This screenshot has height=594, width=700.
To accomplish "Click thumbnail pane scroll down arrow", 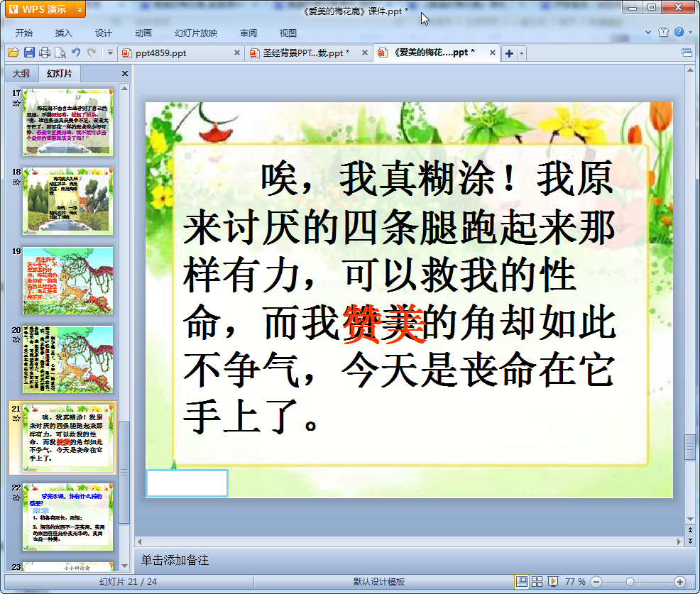I will pyautogui.click(x=124, y=566).
